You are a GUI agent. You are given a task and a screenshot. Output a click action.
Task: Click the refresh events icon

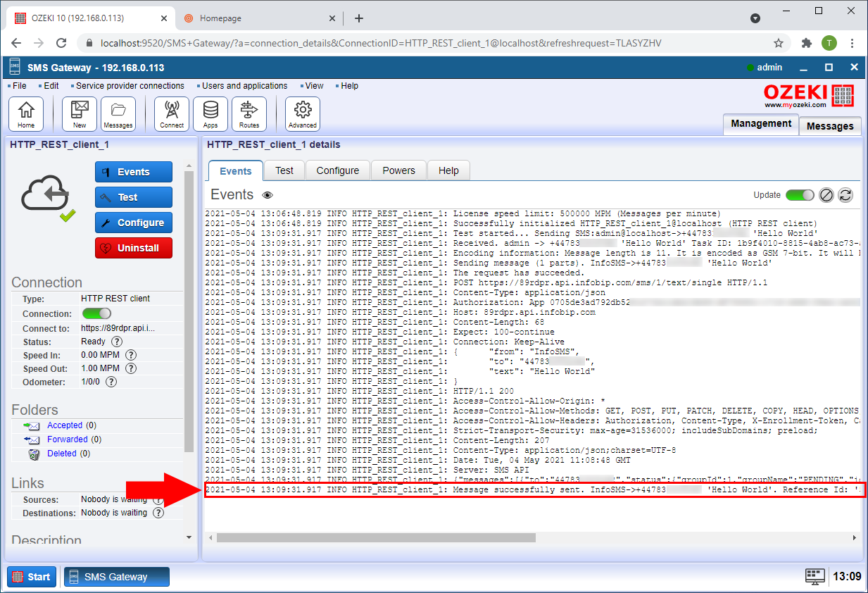pyautogui.click(x=845, y=195)
